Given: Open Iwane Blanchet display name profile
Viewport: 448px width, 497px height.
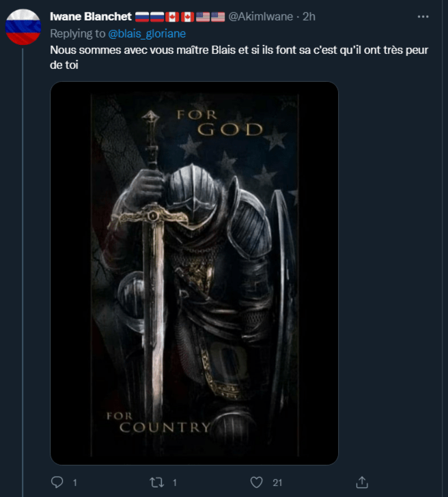Looking at the screenshot, I should click(x=91, y=16).
